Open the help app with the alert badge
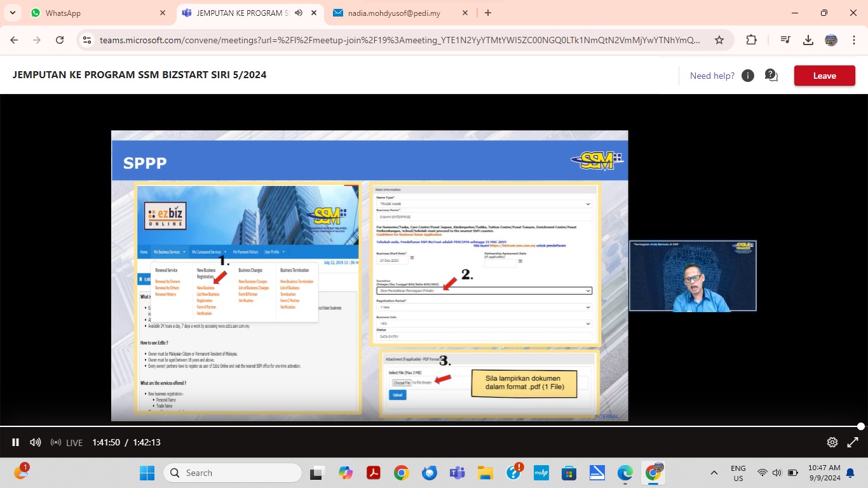The width and height of the screenshot is (868, 488). [513, 473]
